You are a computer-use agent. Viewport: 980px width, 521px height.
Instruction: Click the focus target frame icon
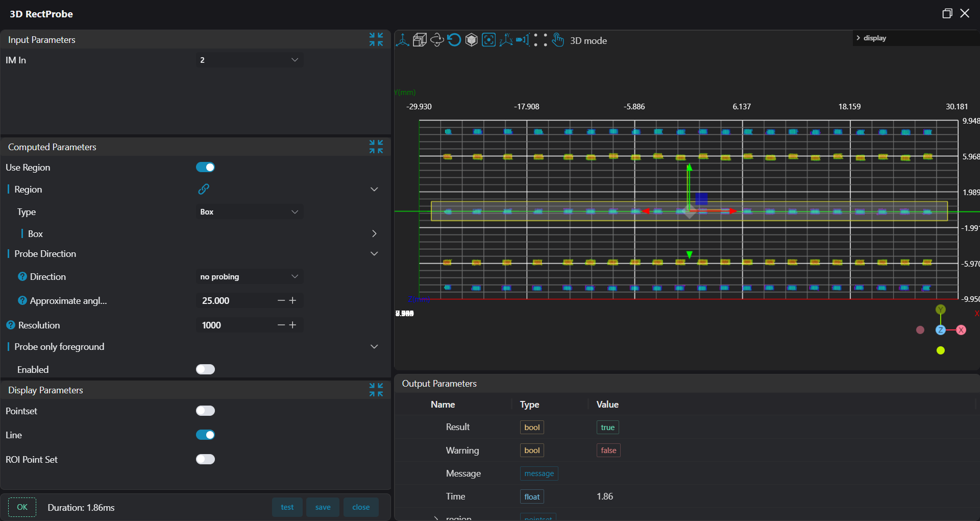488,40
